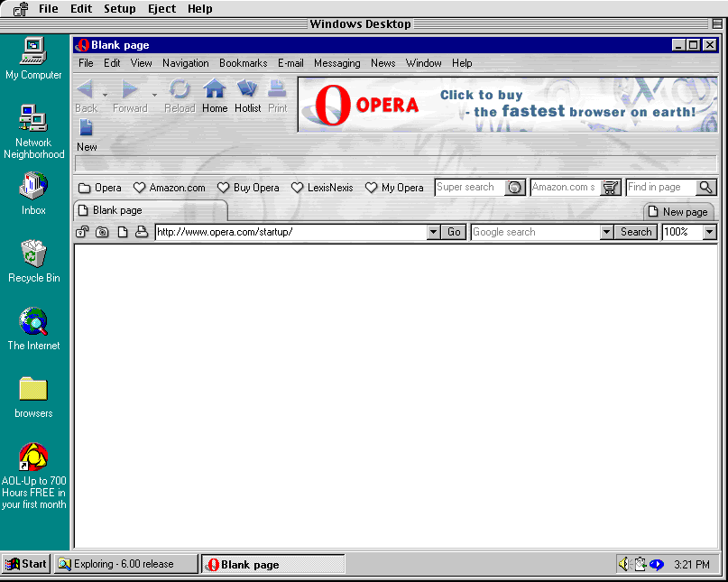This screenshot has width=728, height=582.
Task: Open the View menu in Opera
Action: [x=141, y=63]
